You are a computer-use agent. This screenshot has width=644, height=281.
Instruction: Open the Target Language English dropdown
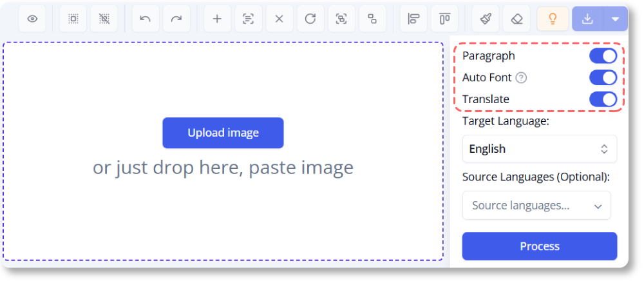click(x=539, y=149)
